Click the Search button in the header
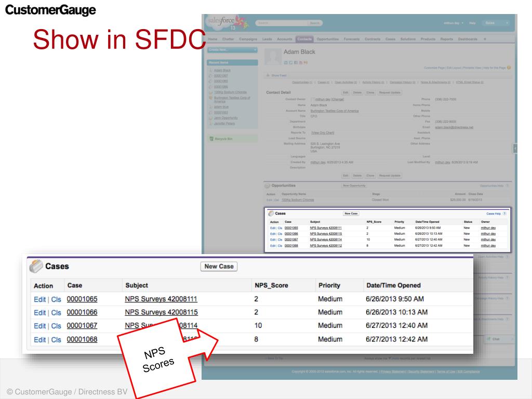The height and width of the screenshot is (399, 532). click(x=314, y=23)
